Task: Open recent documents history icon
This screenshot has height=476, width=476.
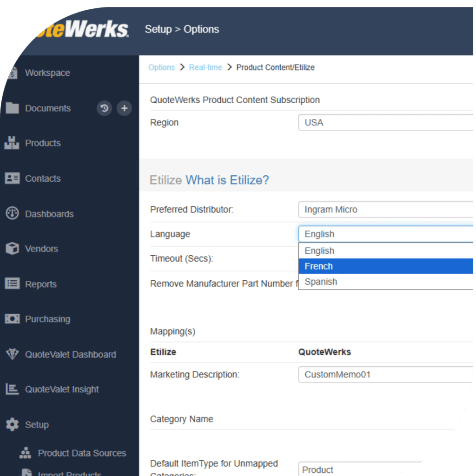Action: (x=104, y=108)
